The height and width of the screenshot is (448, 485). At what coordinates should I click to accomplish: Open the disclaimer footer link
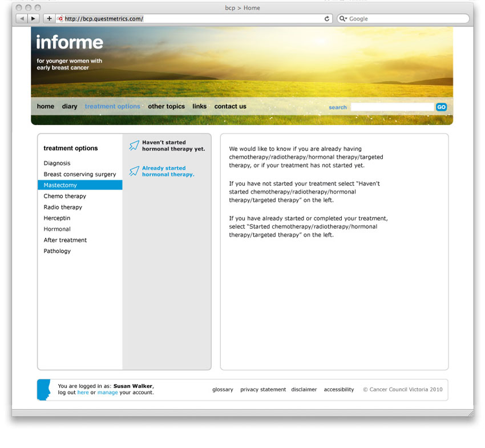[304, 390]
